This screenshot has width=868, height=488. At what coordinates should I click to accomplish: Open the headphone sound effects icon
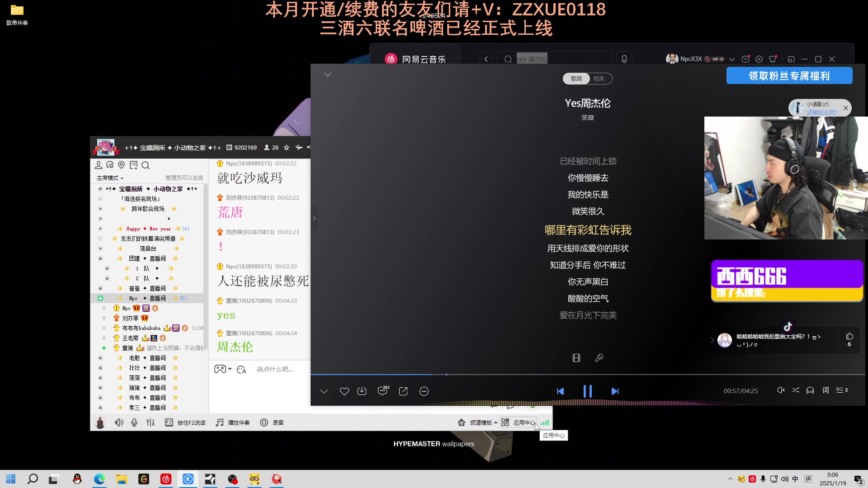810,390
